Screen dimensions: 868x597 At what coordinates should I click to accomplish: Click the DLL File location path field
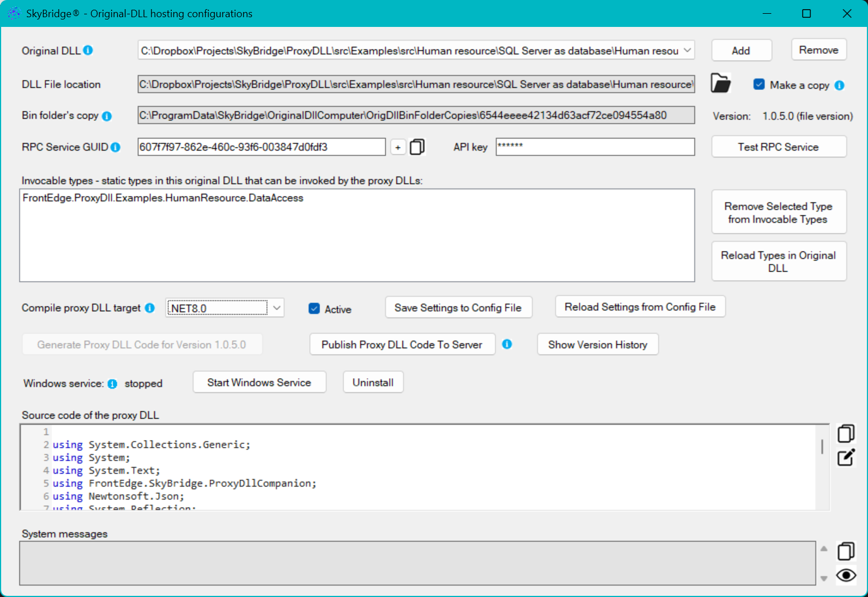[x=416, y=84]
